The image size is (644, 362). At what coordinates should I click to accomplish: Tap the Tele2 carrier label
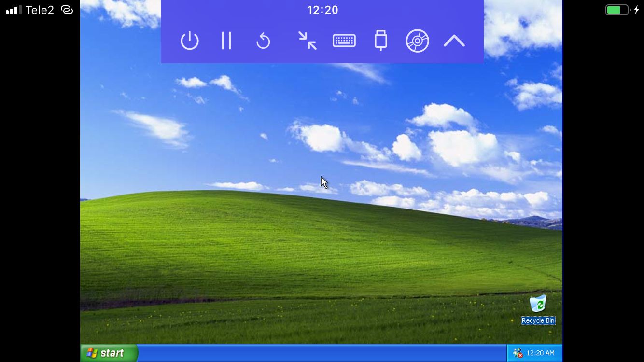point(40,10)
